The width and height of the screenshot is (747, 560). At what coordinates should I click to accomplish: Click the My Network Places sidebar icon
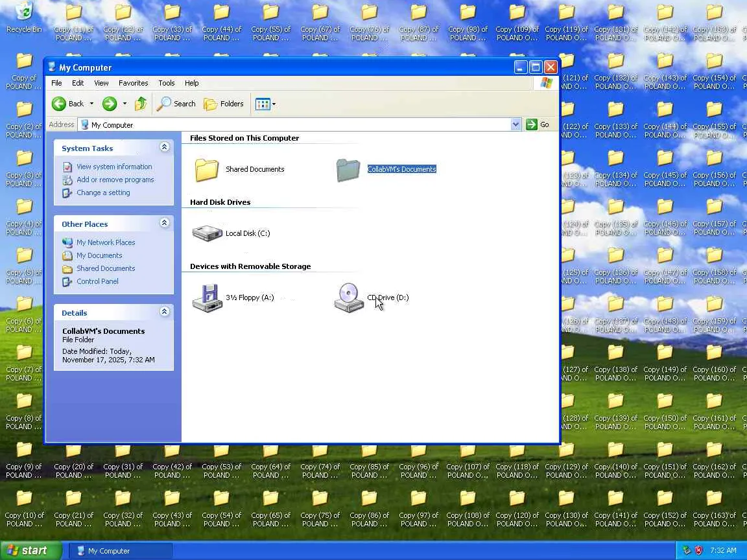[x=67, y=242]
